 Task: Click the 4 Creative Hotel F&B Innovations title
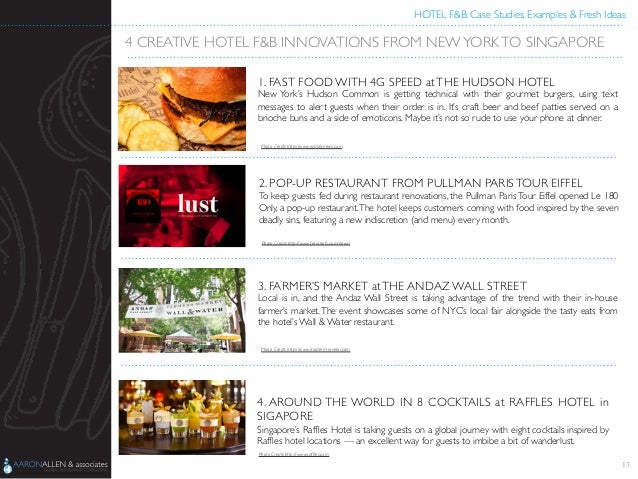[x=365, y=42]
